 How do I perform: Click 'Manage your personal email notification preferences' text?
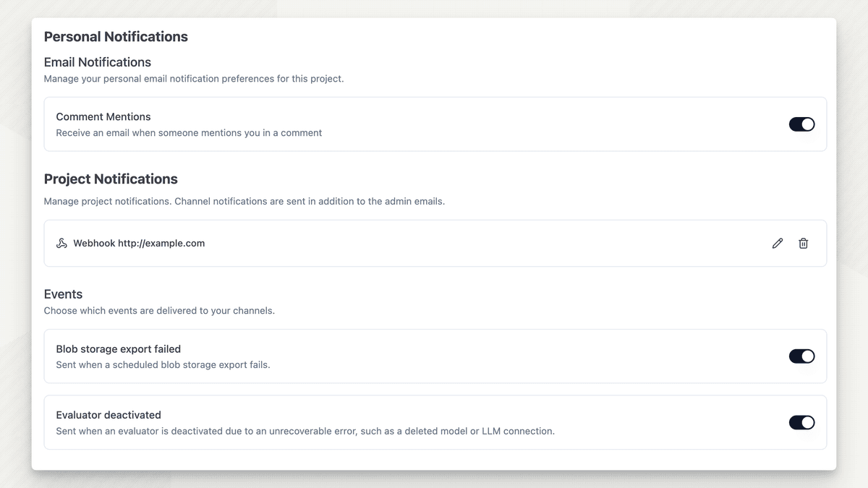pos(194,79)
